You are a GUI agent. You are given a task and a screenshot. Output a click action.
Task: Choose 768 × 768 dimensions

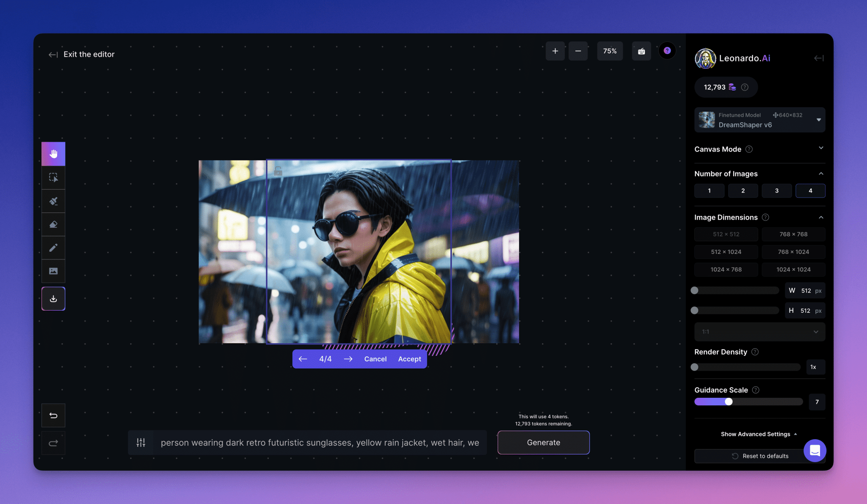(793, 234)
